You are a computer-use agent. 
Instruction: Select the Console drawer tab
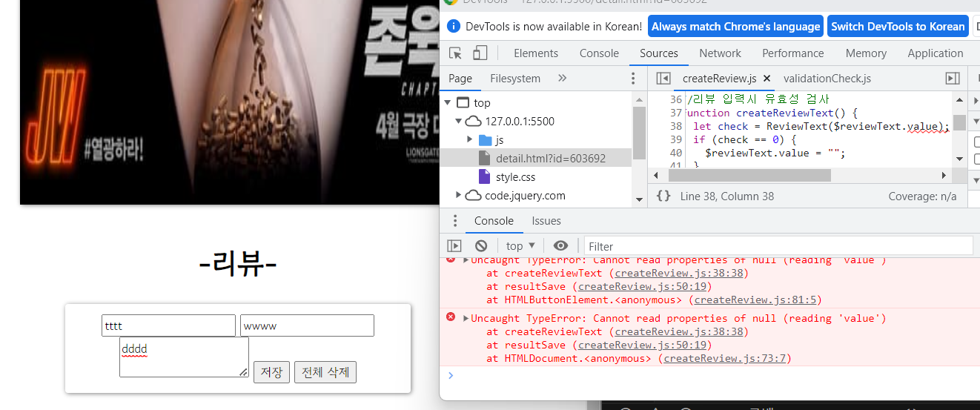(494, 221)
